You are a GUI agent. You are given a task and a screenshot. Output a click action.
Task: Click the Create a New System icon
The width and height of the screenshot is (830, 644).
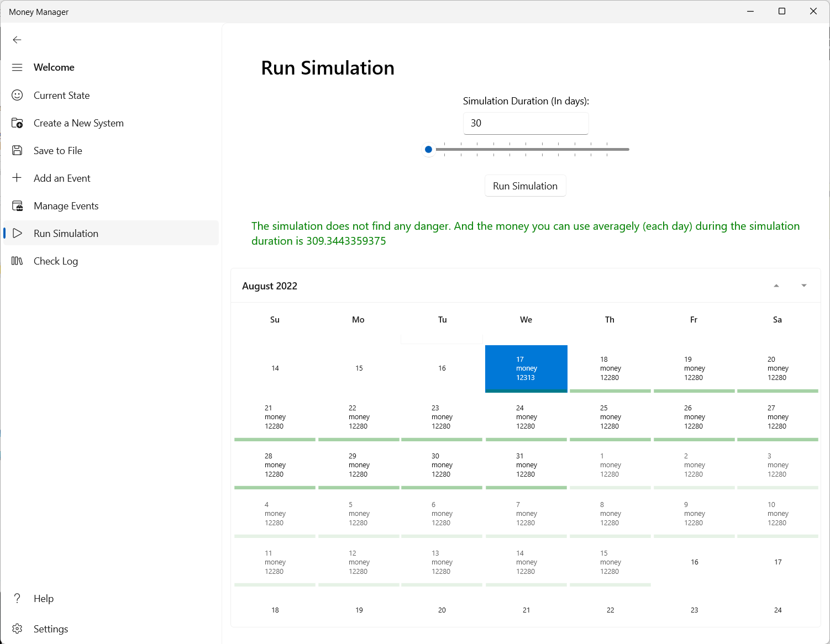click(x=17, y=123)
